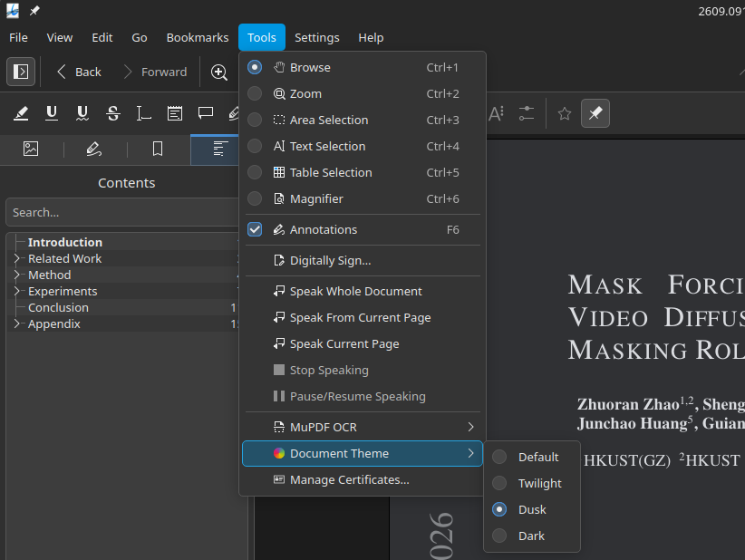Open the Bookmarks sidebar tab

tap(158, 150)
